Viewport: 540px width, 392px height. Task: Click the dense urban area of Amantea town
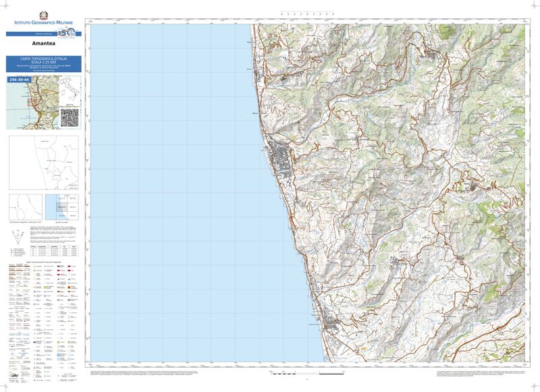tap(278, 157)
